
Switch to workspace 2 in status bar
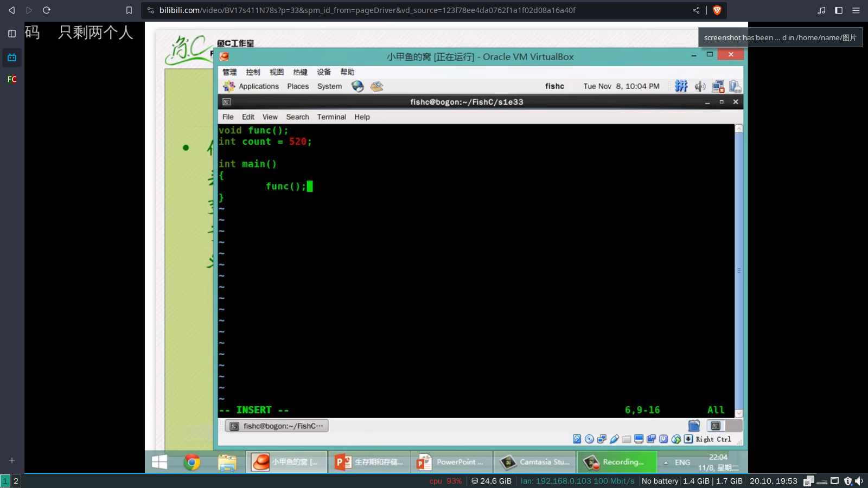[16, 481]
